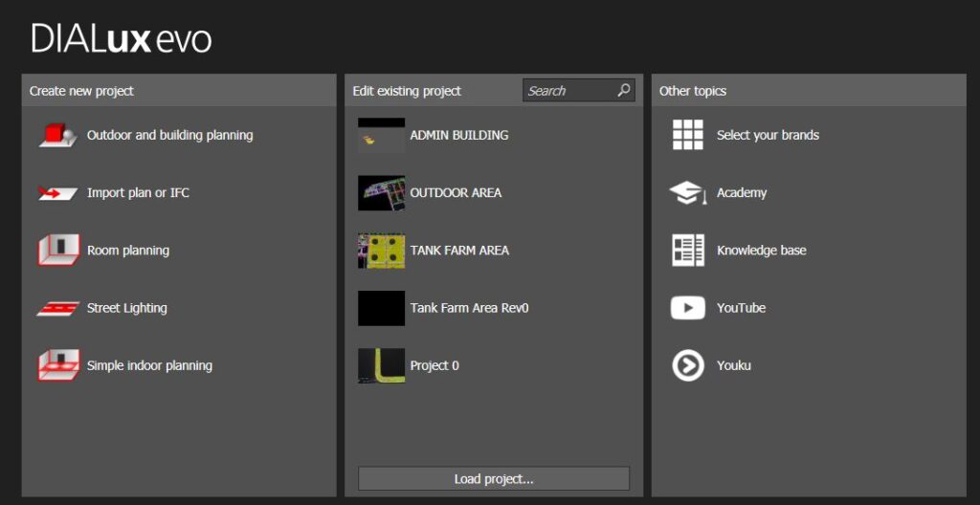Click the Youku icon
Viewport: 980px width, 505px height.
(x=687, y=365)
